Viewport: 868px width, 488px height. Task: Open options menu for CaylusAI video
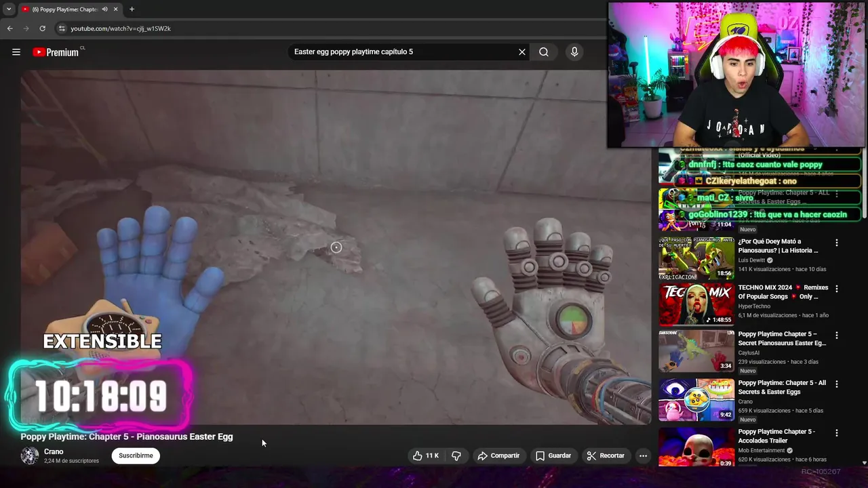[x=837, y=335]
